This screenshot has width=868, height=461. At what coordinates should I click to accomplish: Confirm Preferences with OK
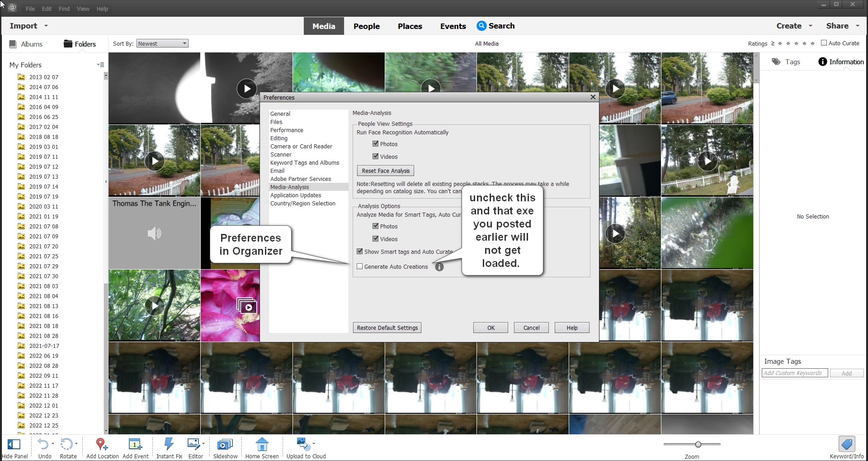pyautogui.click(x=491, y=328)
